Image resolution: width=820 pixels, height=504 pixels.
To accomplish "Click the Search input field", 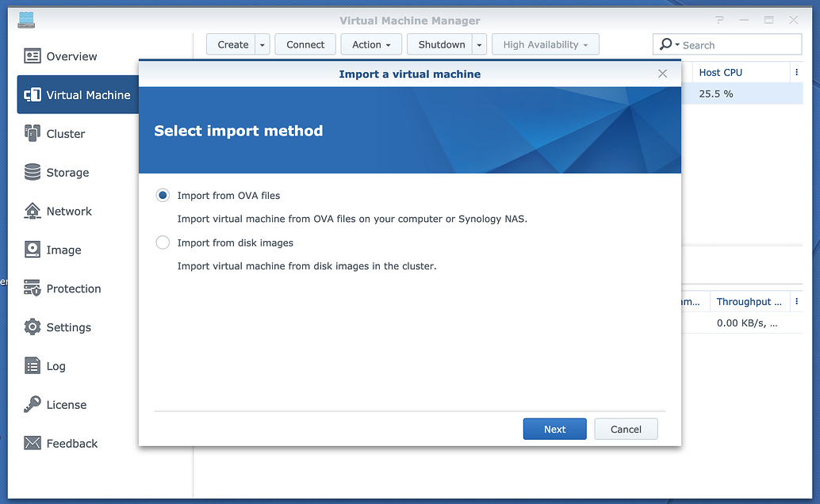I will coord(738,45).
